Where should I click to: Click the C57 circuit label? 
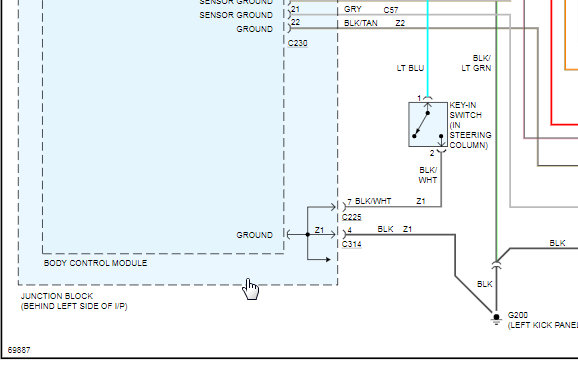click(x=390, y=10)
